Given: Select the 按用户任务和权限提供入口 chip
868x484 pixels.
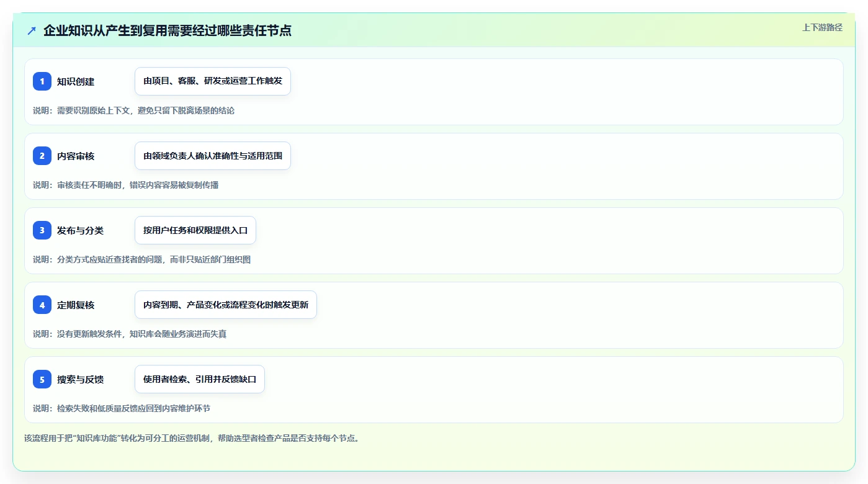Looking at the screenshot, I should tap(195, 230).
